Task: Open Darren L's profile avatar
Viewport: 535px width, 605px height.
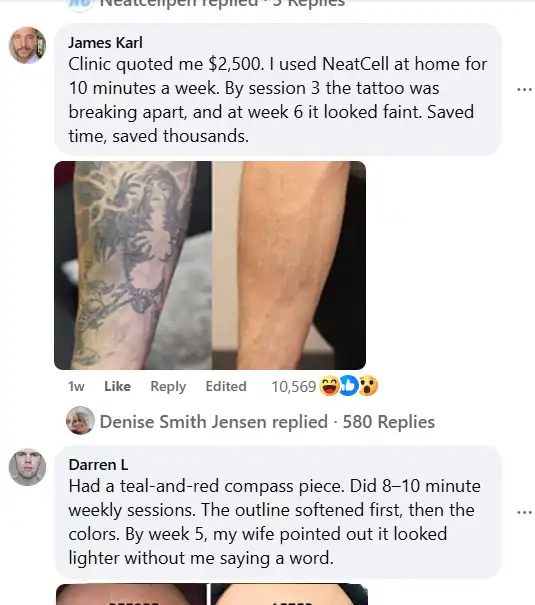Action: pyautogui.click(x=27, y=467)
